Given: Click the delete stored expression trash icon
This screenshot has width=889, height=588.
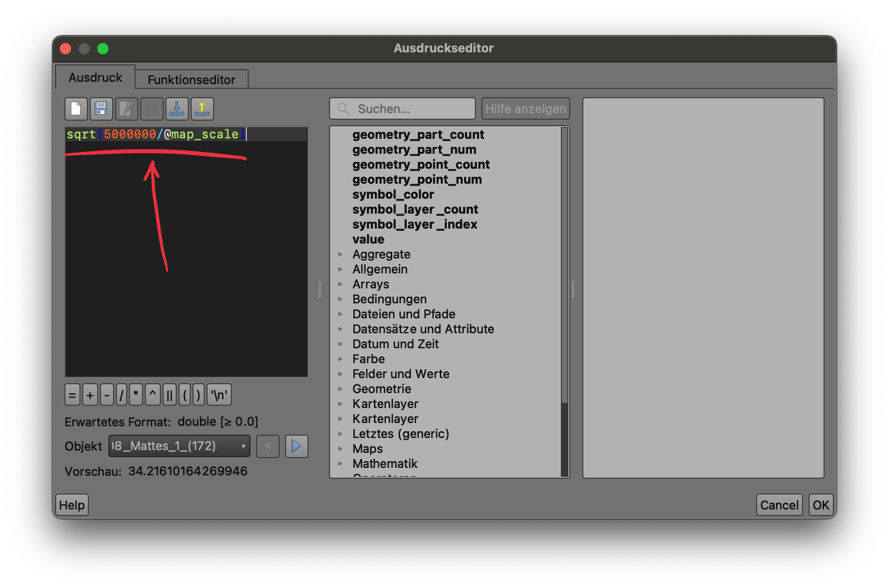Looking at the screenshot, I should [x=151, y=109].
